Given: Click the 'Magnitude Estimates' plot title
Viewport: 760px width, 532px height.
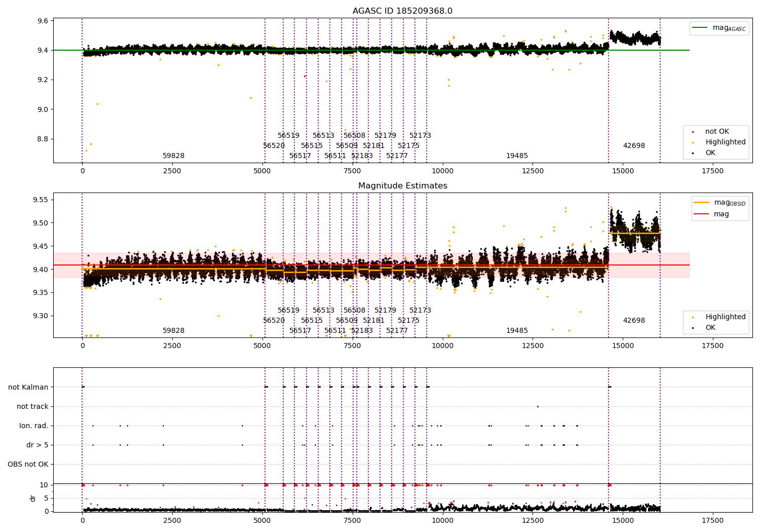Looking at the screenshot, I should point(402,186).
